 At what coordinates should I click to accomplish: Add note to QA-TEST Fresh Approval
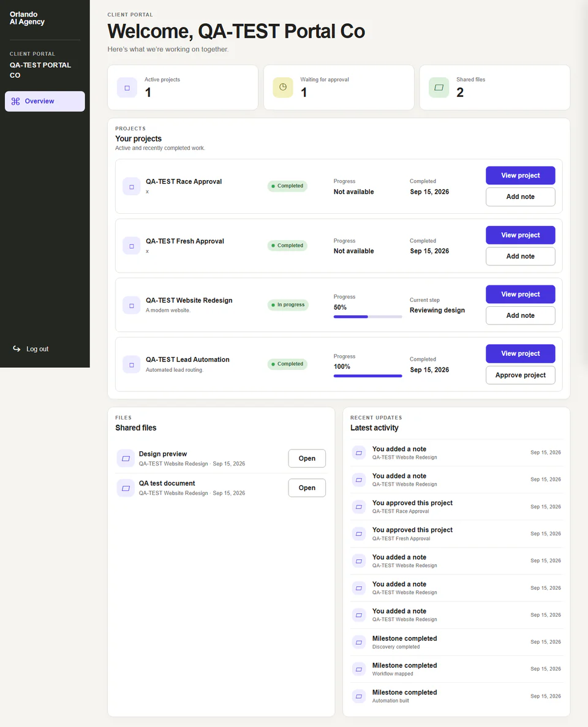click(x=520, y=256)
